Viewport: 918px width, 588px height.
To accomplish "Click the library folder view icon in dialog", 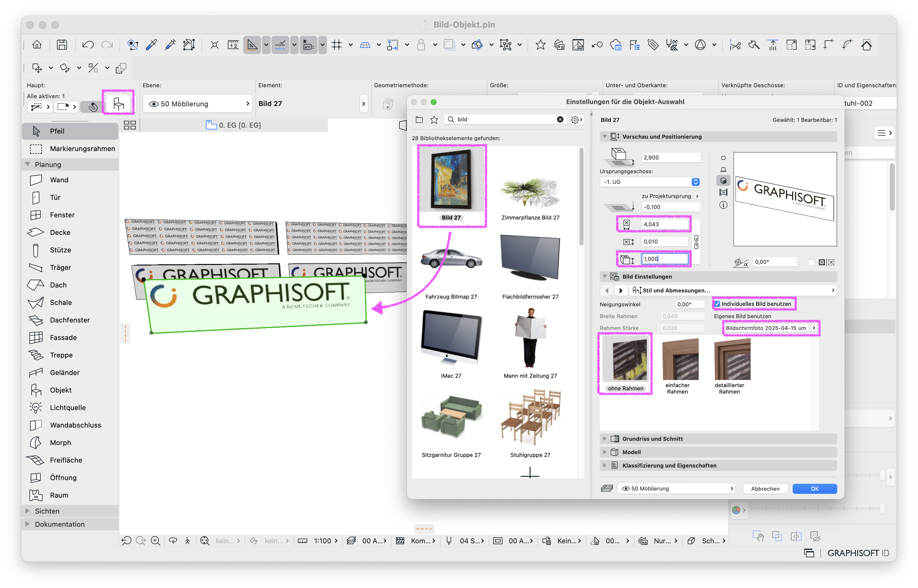I will click(419, 119).
